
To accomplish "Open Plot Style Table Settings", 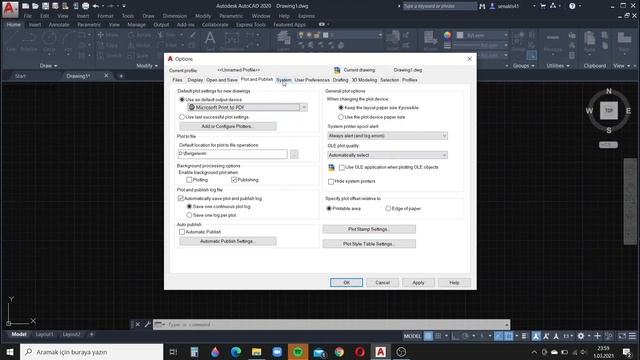I will click(x=369, y=244).
